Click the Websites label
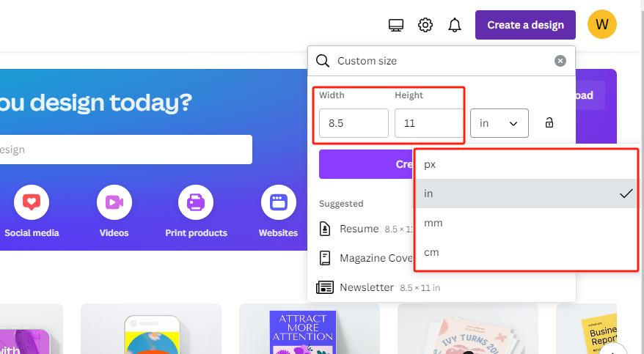The image size is (644, 354). click(279, 233)
